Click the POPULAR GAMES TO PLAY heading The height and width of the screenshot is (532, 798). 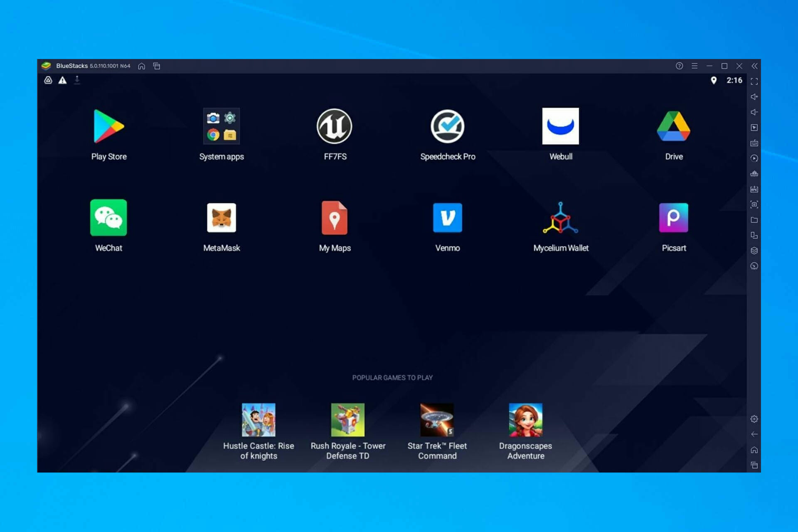pyautogui.click(x=392, y=377)
